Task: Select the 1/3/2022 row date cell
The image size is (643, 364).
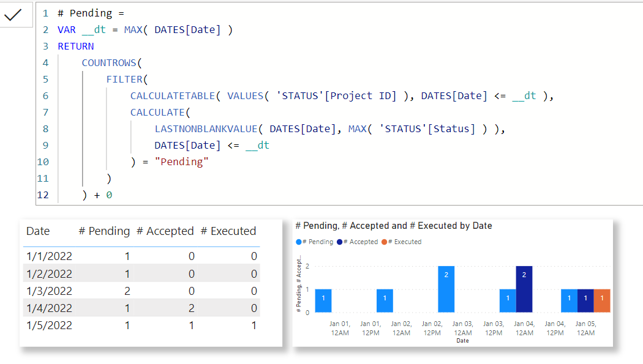Action: (x=49, y=291)
